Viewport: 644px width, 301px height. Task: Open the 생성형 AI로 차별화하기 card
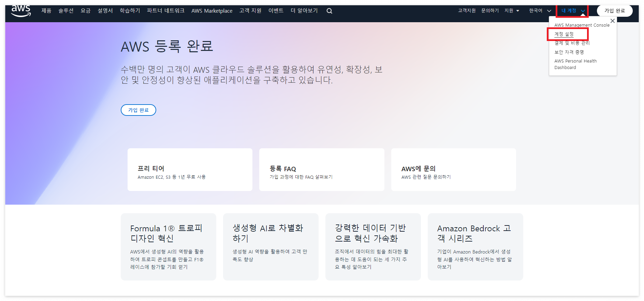(x=271, y=247)
